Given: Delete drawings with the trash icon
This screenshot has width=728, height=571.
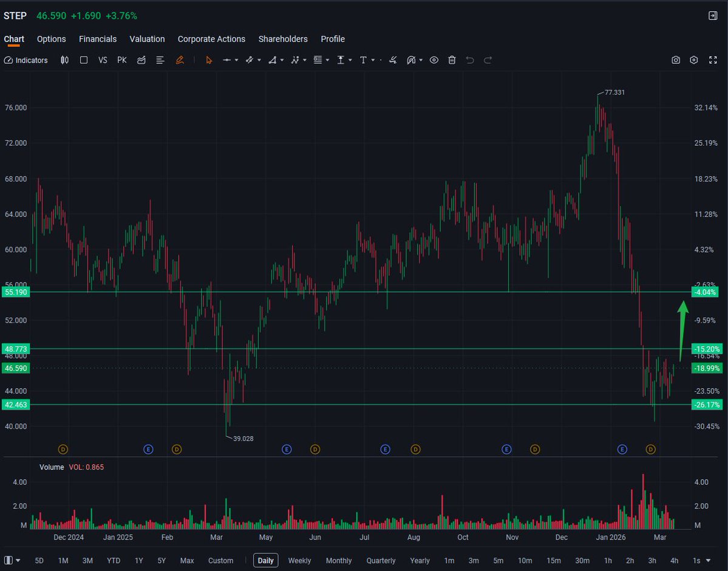Looking at the screenshot, I should tap(452, 60).
